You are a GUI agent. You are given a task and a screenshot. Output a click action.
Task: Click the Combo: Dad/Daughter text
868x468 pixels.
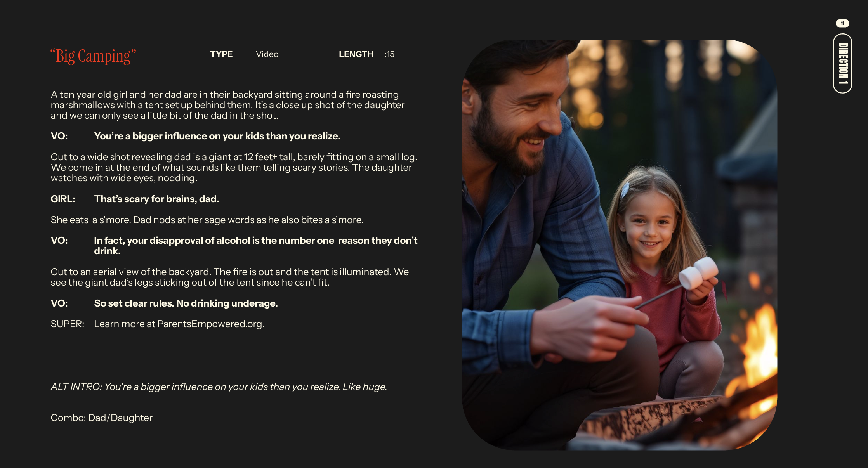coord(101,418)
